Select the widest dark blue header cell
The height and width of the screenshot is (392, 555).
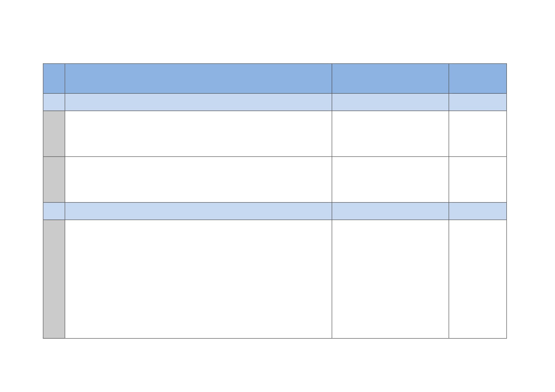coord(198,78)
